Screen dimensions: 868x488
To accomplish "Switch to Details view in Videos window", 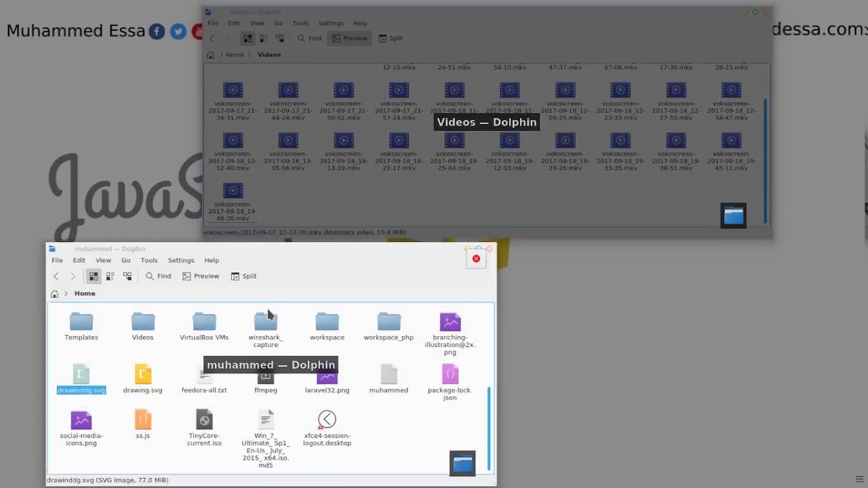I will [279, 38].
